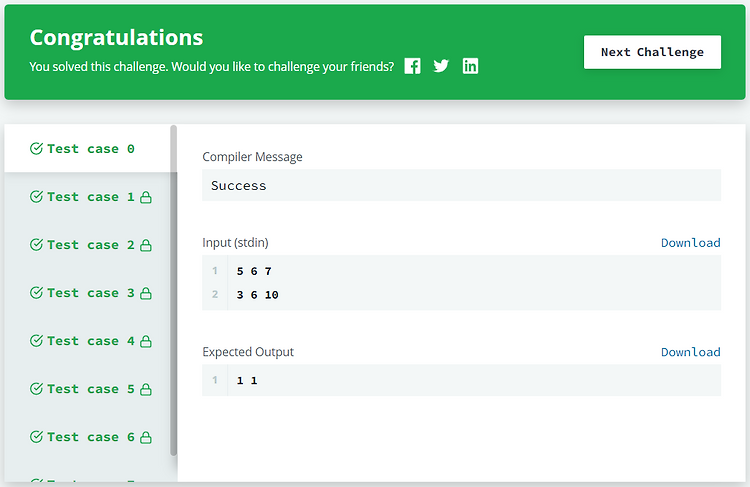Click lock icon beside Test case 1
The height and width of the screenshot is (487, 750).
click(146, 197)
